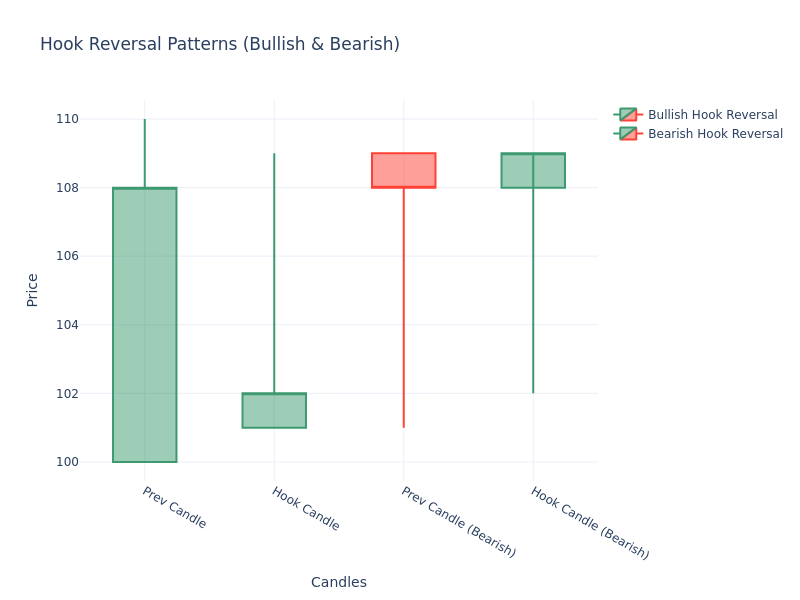Image resolution: width=800 pixels, height=600 pixels.
Task: Click the Bearish Hook Reversal legend swatch icon
Action: point(627,134)
